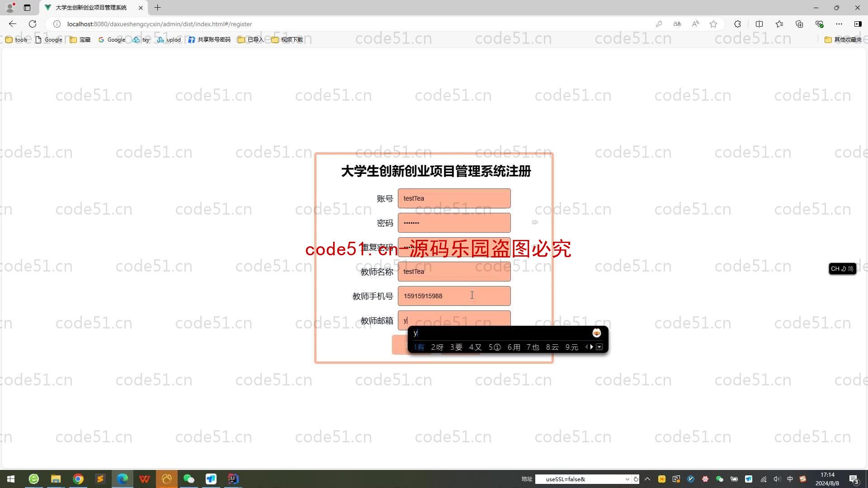Viewport: 868px width, 488px height.
Task: Open the 360 browser taskbar icon
Action: pos(34,479)
